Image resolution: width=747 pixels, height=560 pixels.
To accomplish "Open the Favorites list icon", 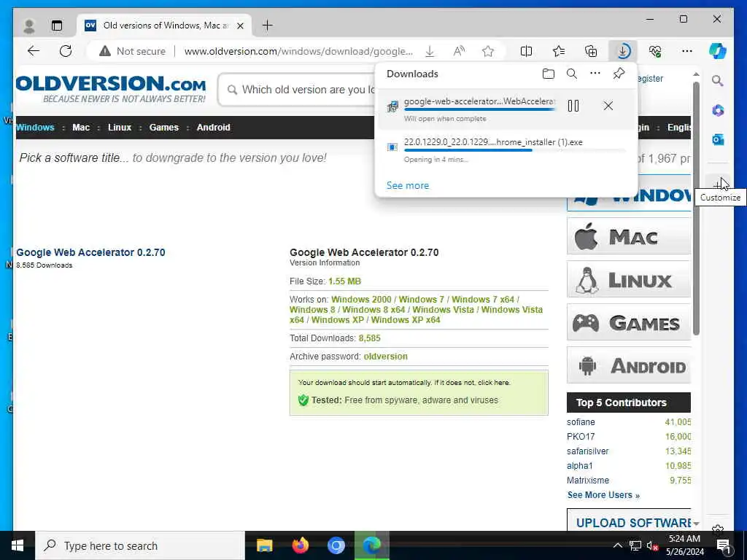I will [x=559, y=51].
